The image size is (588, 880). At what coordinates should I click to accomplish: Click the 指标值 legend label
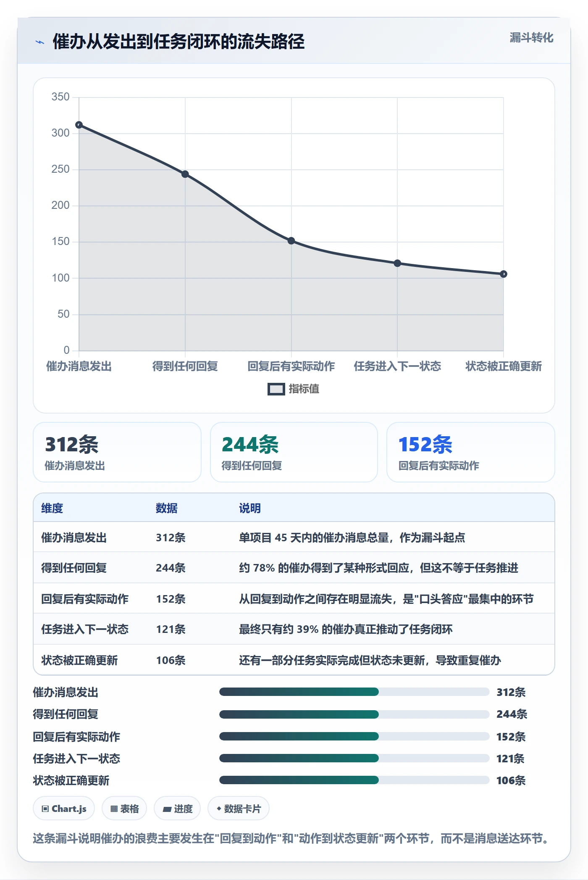click(x=304, y=389)
